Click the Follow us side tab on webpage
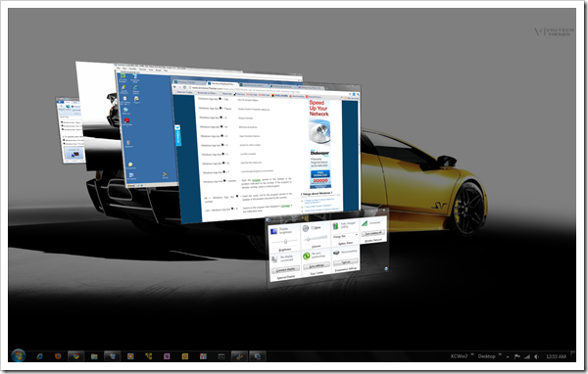This screenshot has height=374, width=588. (177, 135)
